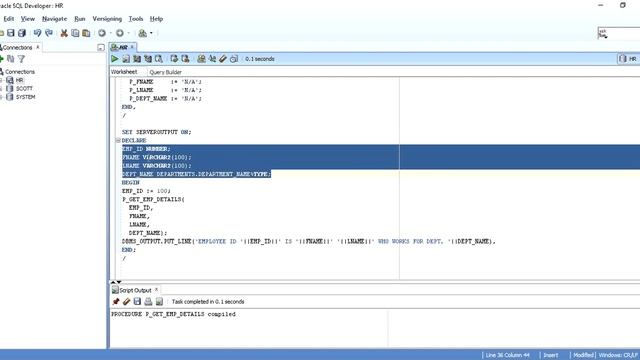
Task: Save the Script Output to file
Action: pyautogui.click(x=137, y=302)
